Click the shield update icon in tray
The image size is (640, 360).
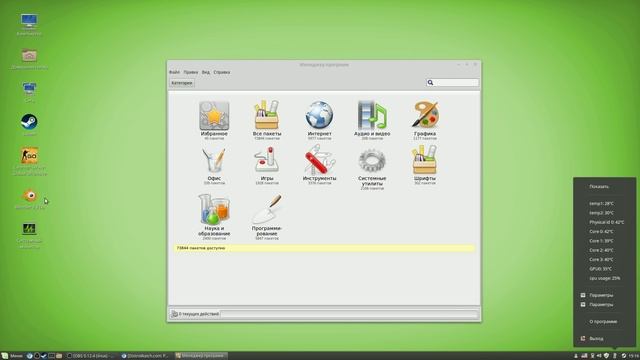coord(607,356)
